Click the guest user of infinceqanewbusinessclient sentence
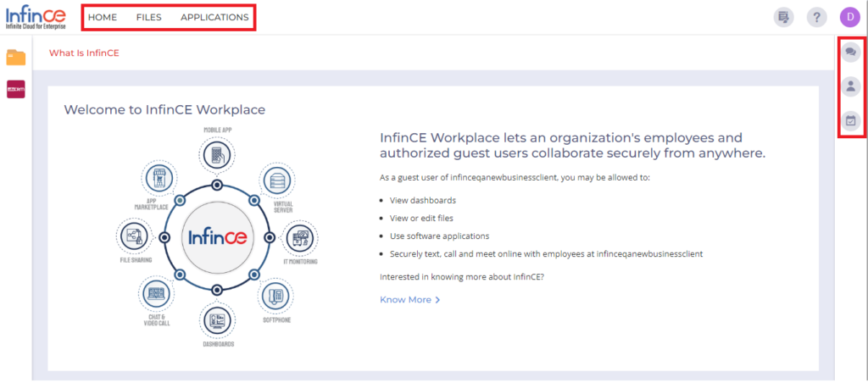868x383 pixels. (515, 178)
